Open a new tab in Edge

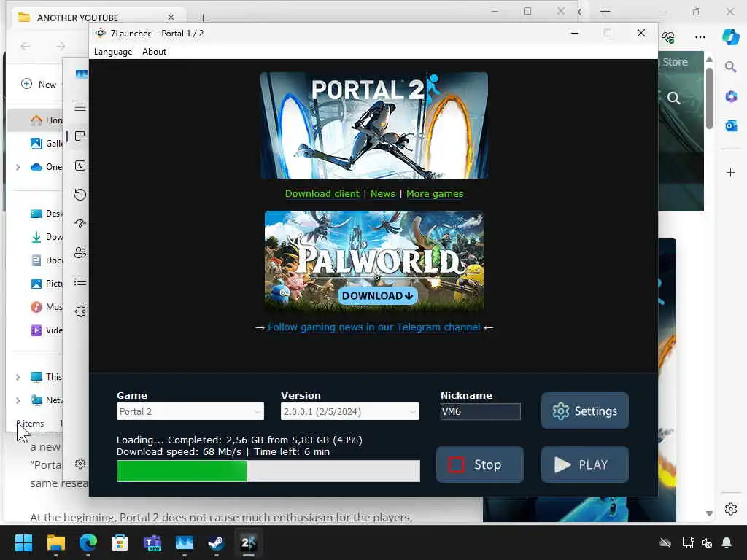click(605, 11)
